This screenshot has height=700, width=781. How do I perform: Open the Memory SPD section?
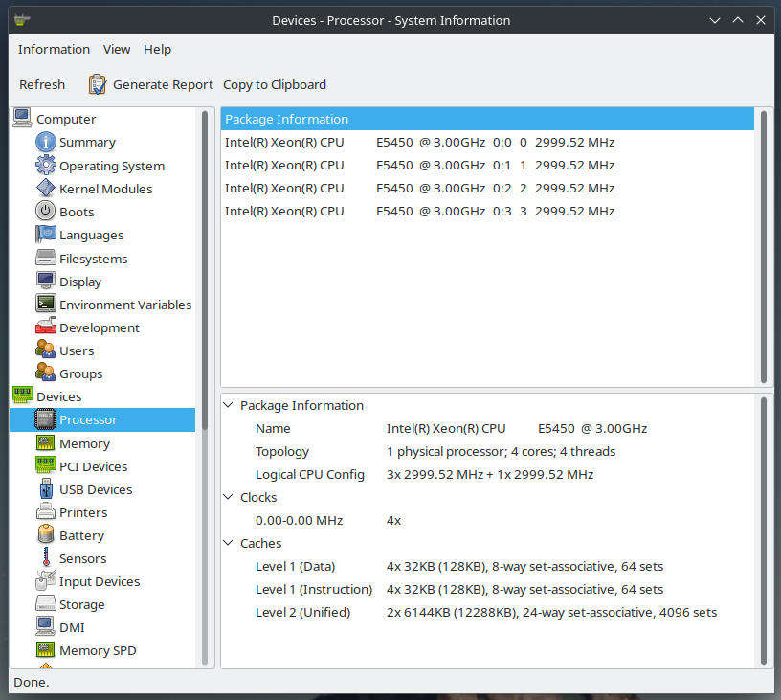[x=99, y=650]
